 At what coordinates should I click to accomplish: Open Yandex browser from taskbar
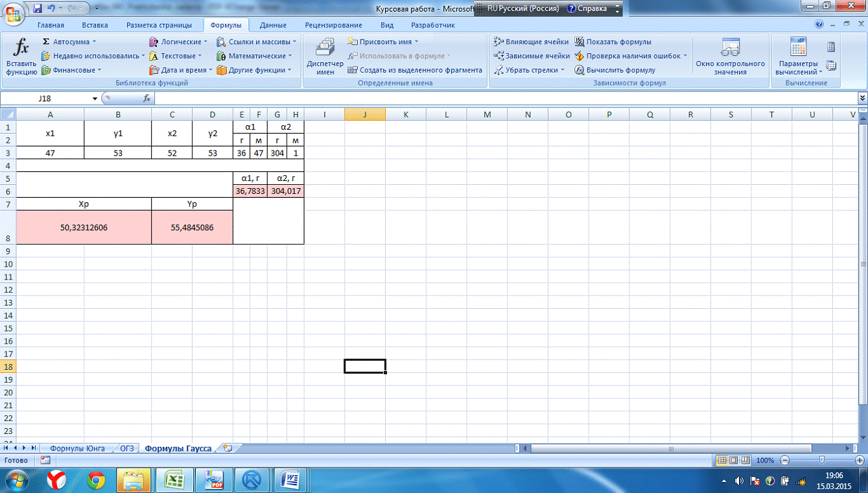click(x=58, y=480)
